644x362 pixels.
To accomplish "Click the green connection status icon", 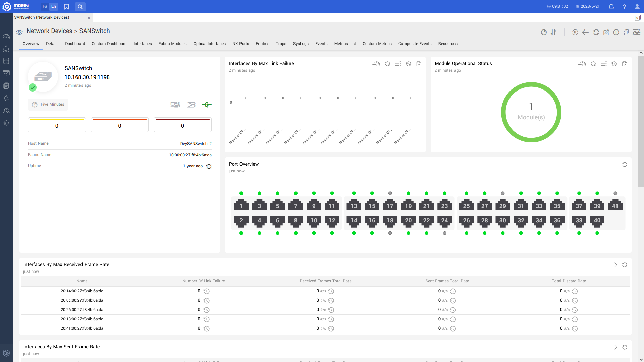I will click(x=207, y=105).
